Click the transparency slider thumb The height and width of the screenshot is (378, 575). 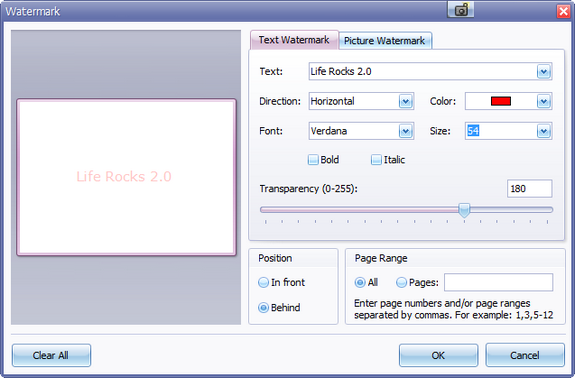coord(464,210)
